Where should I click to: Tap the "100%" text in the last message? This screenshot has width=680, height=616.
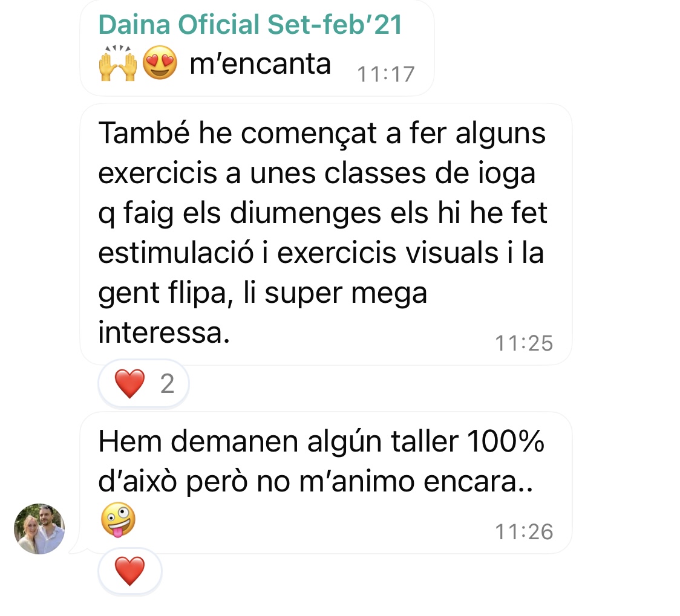[506, 441]
